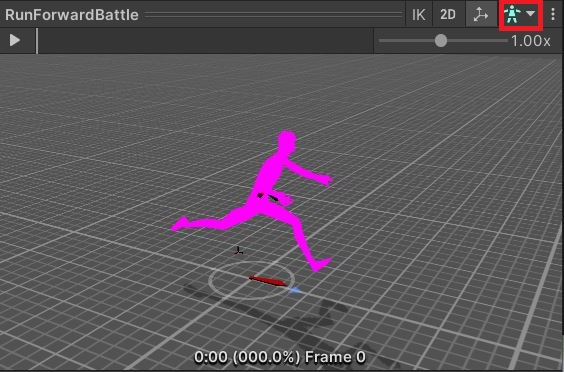564x372 pixels.
Task: Click the small black pivot axis gizmo
Action: tap(238, 251)
